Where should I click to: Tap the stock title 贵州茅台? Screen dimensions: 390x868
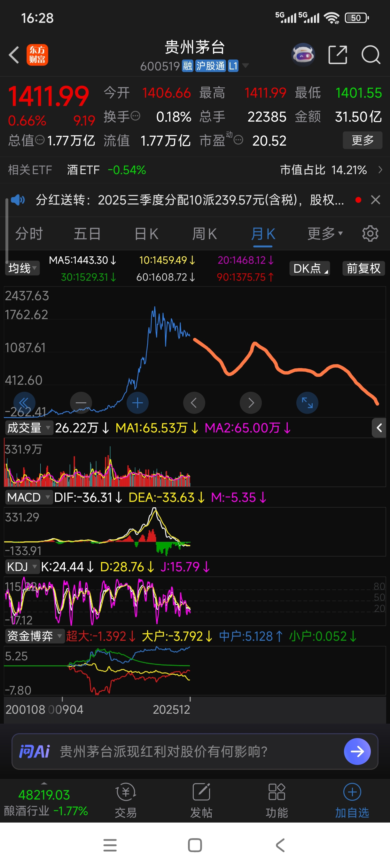[x=194, y=47]
